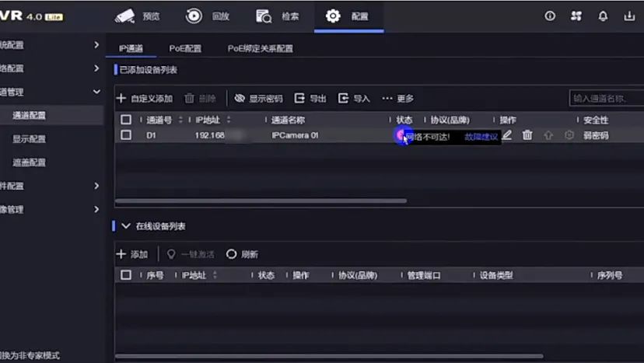644x363 pixels.
Task: Click the info icon in top bar
Action: [550, 16]
